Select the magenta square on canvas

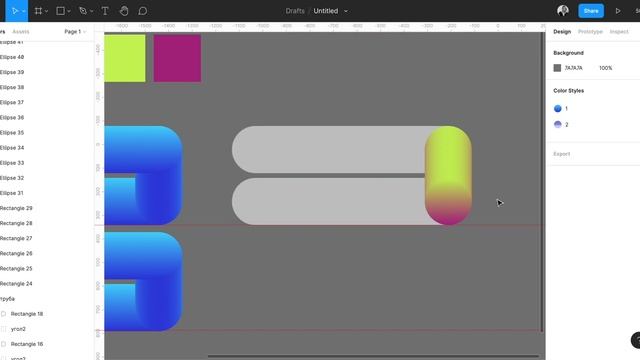[177, 58]
